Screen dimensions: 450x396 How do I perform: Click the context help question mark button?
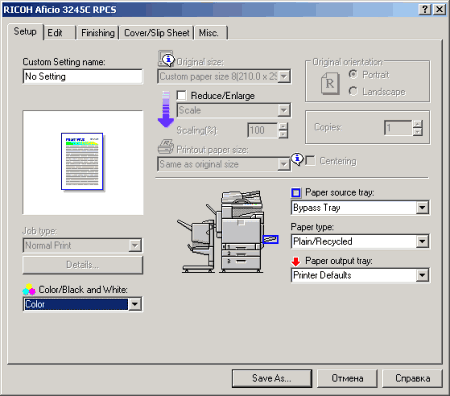(x=425, y=9)
